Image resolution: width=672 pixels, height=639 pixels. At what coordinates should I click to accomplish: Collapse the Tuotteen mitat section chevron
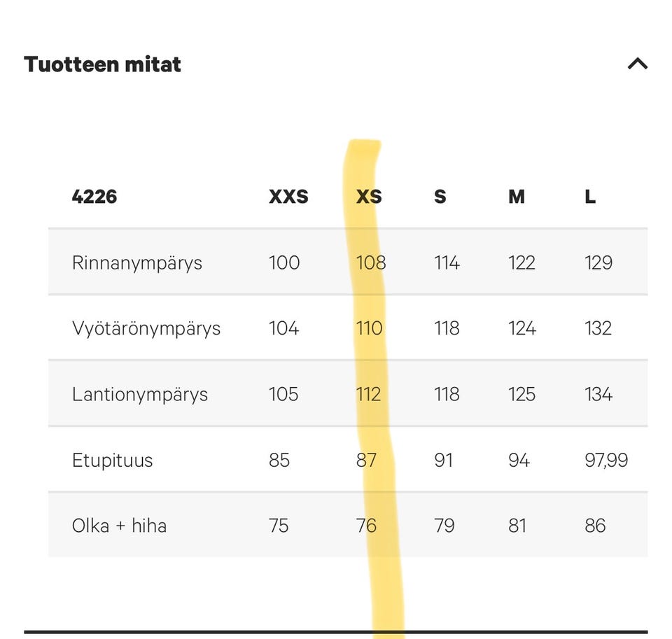point(637,64)
